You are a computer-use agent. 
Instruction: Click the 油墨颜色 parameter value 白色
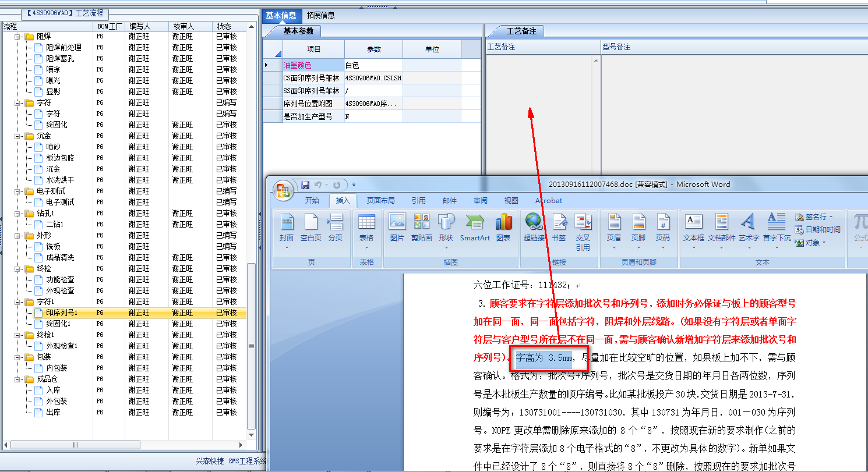pos(373,65)
